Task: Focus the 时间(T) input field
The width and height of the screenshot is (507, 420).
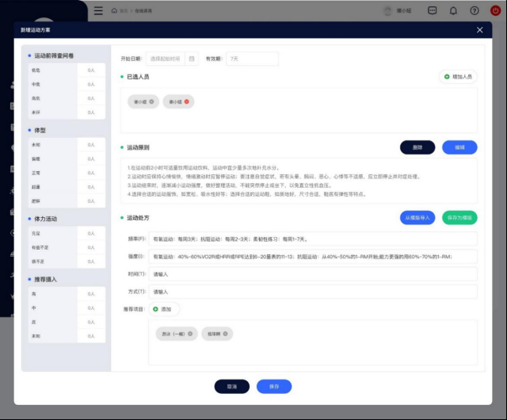Action: (313, 274)
